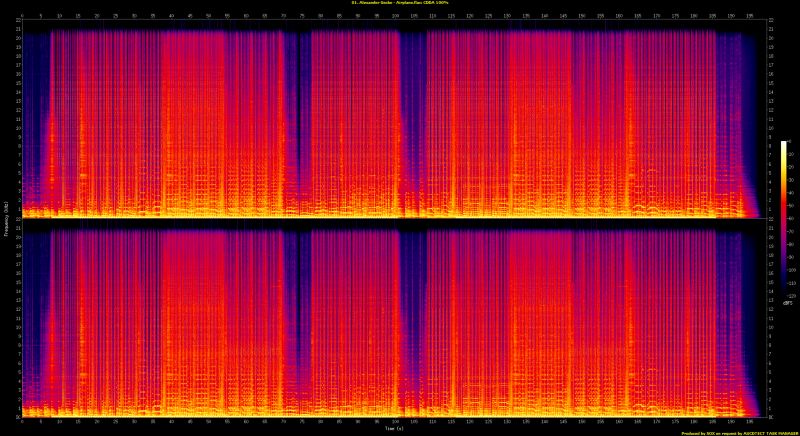
Task: Click the dBFS color scale bar
Action: click(783, 220)
